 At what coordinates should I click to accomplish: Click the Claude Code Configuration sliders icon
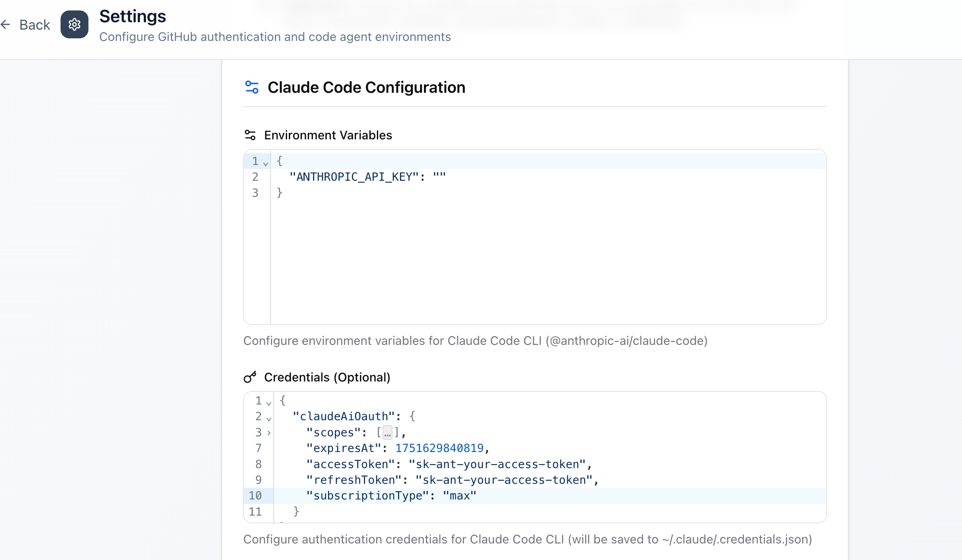point(252,87)
